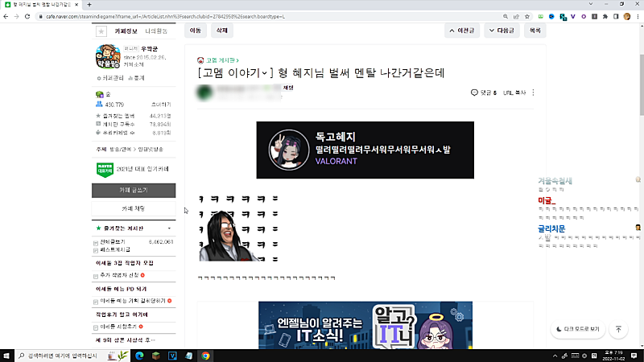644x362 pixels.
Task: Open 추가 작업자 신청 board
Action: 119,275
